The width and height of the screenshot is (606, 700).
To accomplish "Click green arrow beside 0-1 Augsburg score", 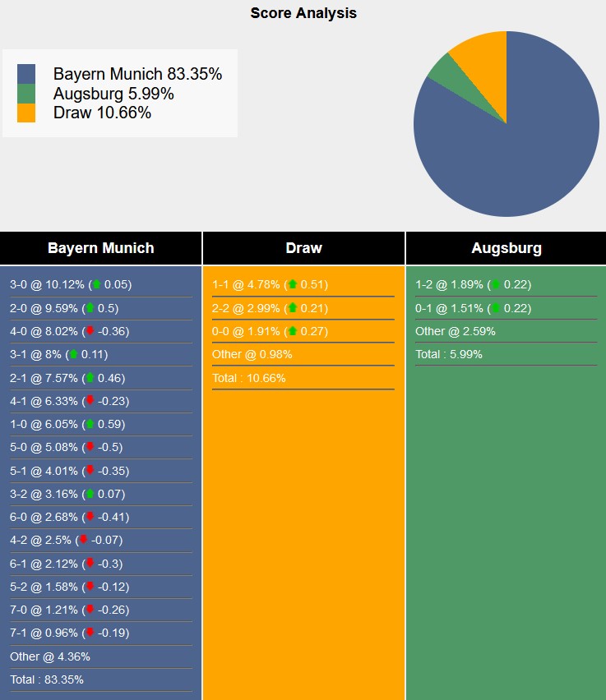I will (x=495, y=308).
